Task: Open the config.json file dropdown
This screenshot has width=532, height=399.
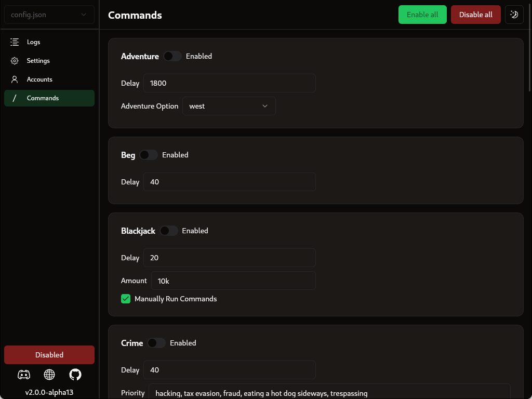Action: (x=49, y=15)
